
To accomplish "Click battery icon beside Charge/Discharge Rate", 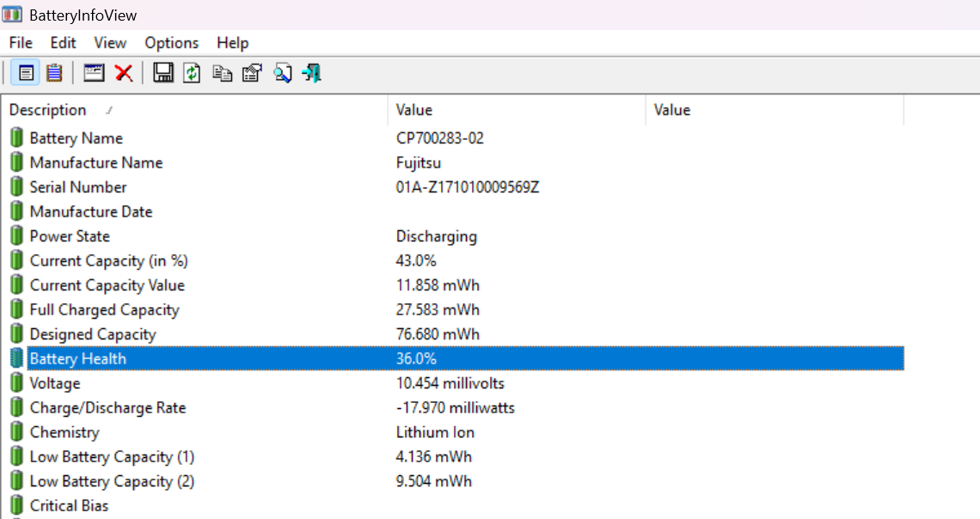I will [x=17, y=408].
